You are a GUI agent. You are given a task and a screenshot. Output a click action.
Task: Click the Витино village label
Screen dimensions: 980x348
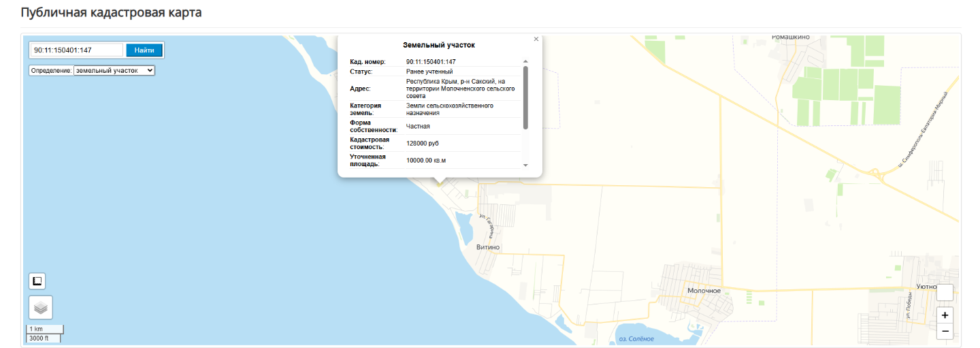tap(488, 247)
